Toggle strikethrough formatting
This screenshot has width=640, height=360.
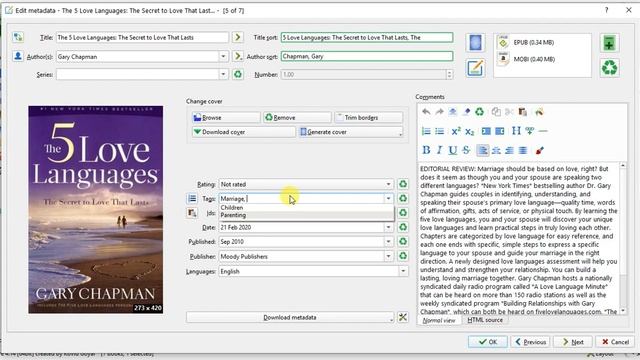pos(466,150)
